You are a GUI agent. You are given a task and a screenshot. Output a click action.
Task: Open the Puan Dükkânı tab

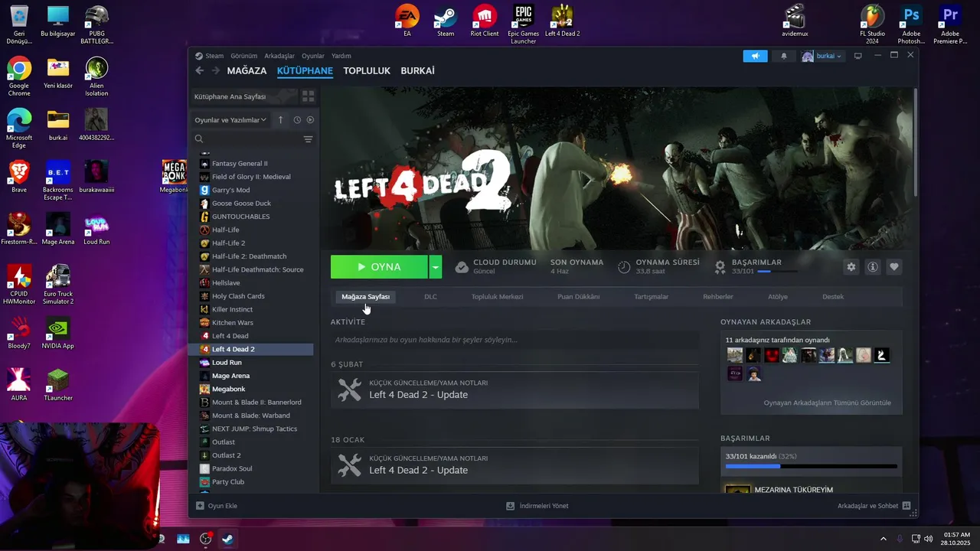578,297
